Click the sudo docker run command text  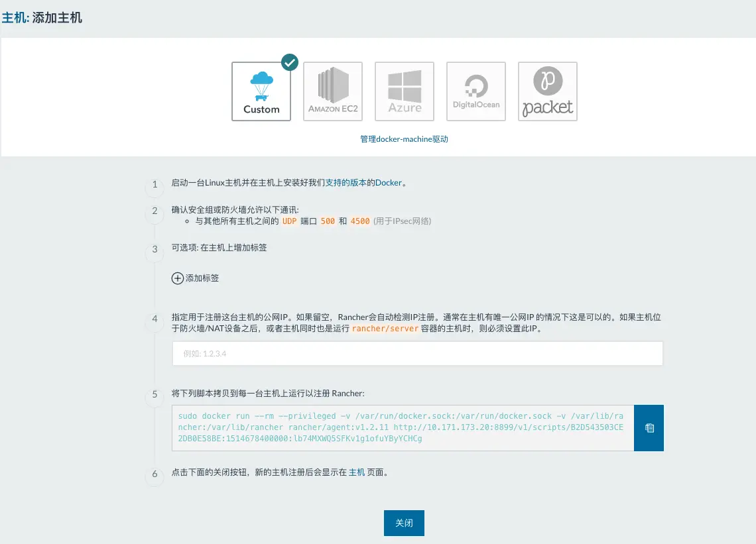(401, 427)
